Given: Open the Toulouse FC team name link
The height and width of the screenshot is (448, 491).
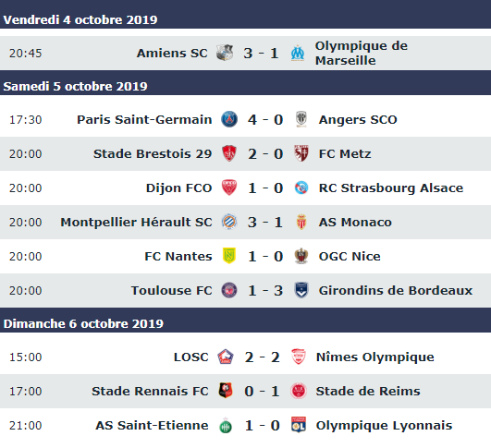Looking at the screenshot, I should pos(172,290).
